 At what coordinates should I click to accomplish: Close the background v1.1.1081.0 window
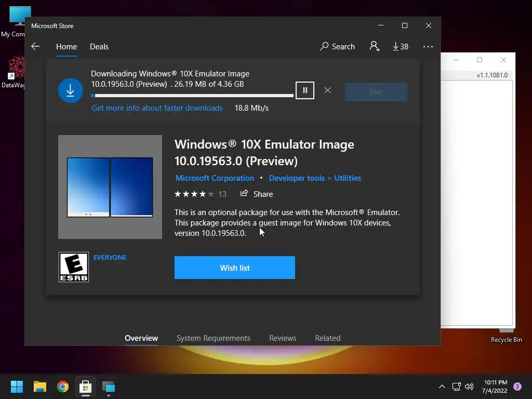click(503, 60)
